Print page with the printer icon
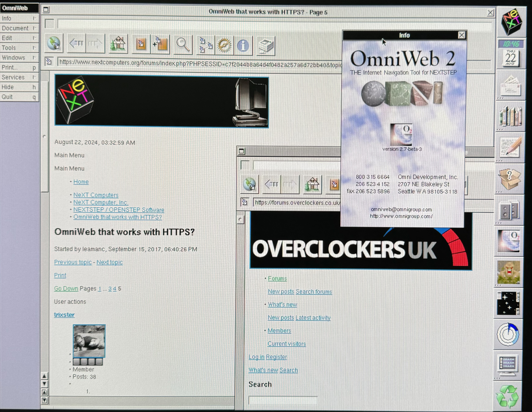532x412 pixels. [x=266, y=46]
